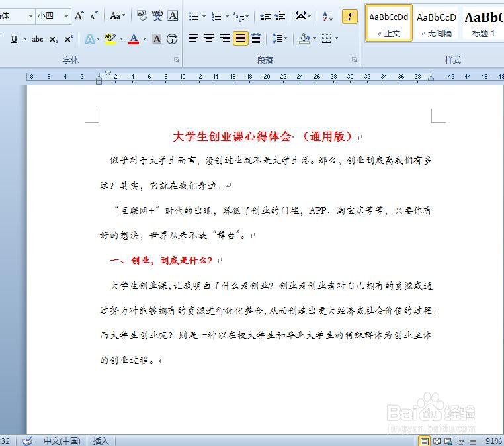This screenshot has width=504, height=446.
Task: Toggle underline formatting
Action: [x=14, y=39]
